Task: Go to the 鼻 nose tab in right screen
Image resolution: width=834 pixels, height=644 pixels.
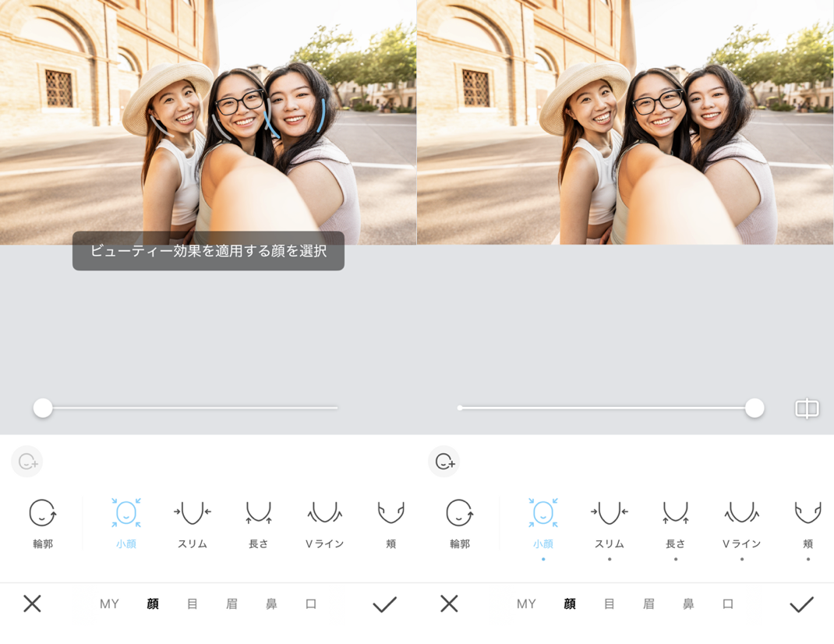Action: tap(688, 603)
